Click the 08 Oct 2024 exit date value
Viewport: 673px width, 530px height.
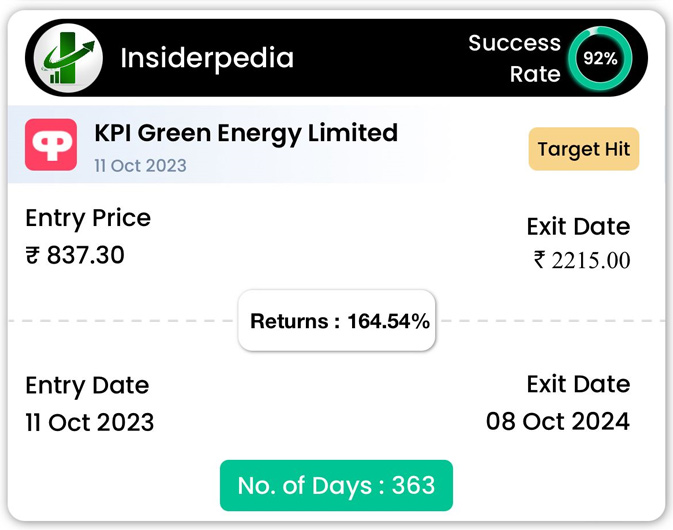pyautogui.click(x=558, y=421)
